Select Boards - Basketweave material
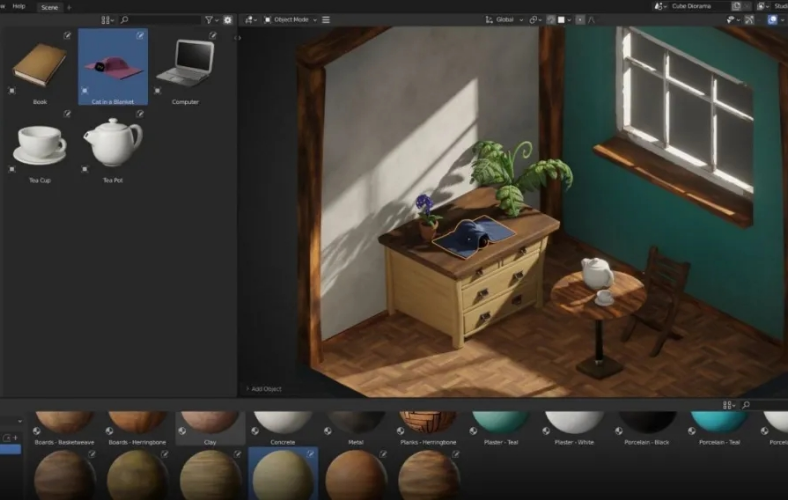This screenshot has width=788, height=500. (x=64, y=428)
